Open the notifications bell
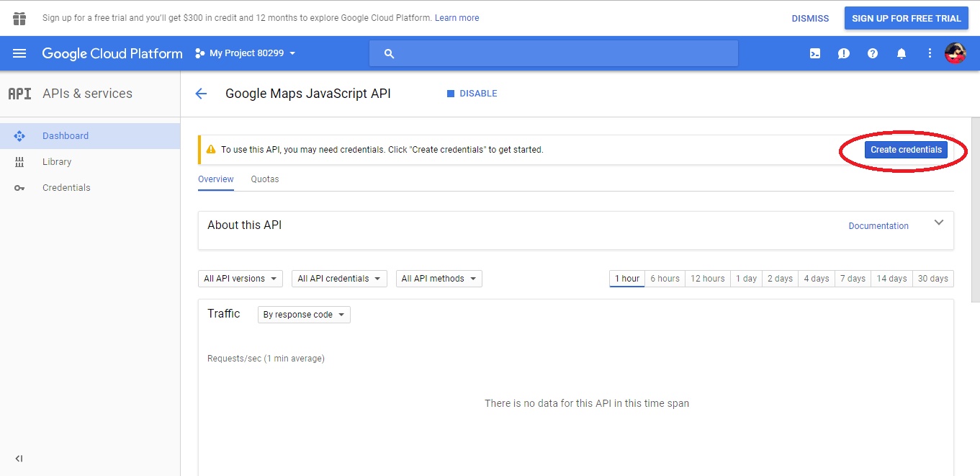The width and height of the screenshot is (980, 476). click(x=902, y=53)
